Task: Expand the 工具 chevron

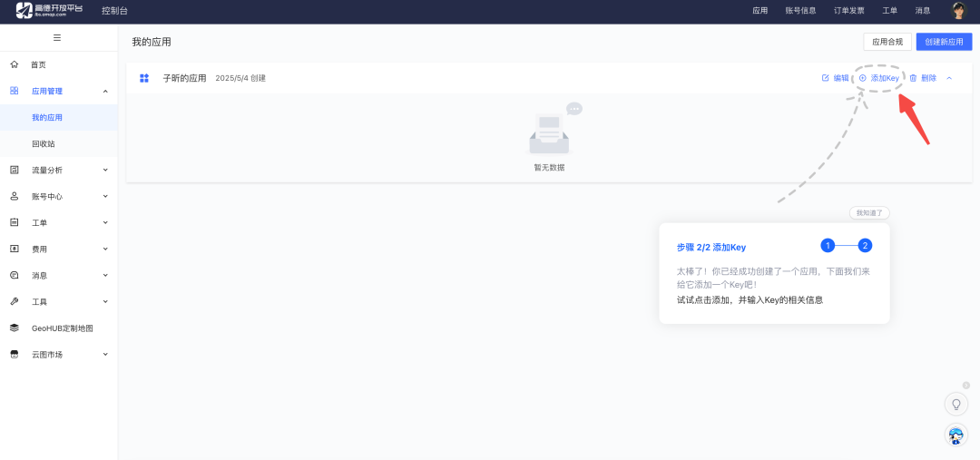Action: (x=105, y=301)
